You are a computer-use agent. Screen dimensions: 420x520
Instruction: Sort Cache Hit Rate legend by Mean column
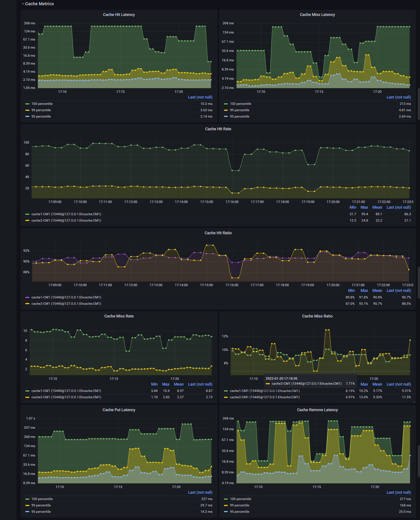pos(377,208)
